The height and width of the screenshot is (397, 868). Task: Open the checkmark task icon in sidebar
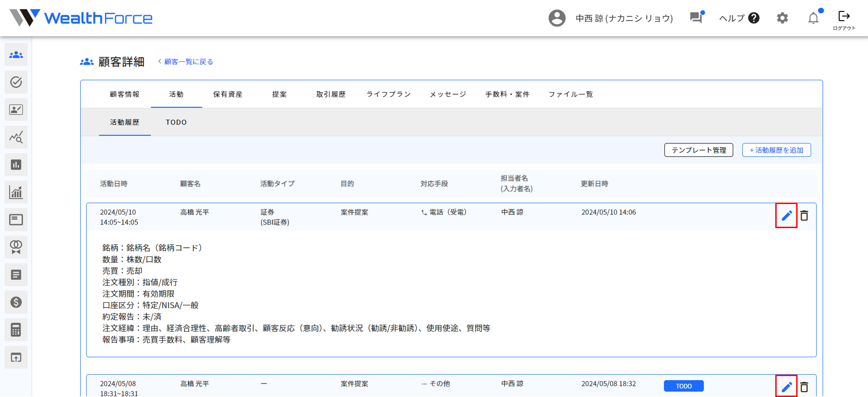click(x=16, y=82)
